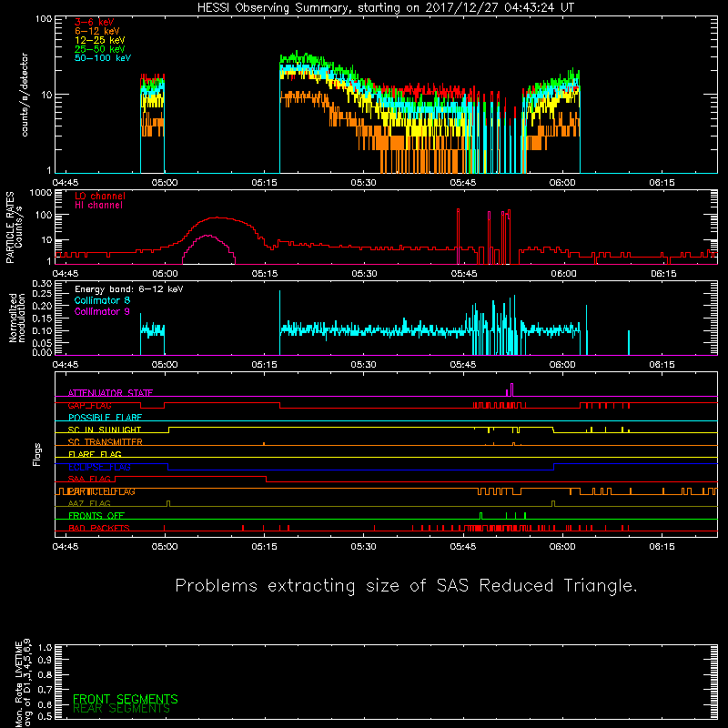Screen dimensions: 728x728
Task: Click the 1000 tick label on the particle rates axis
Action: (x=41, y=193)
